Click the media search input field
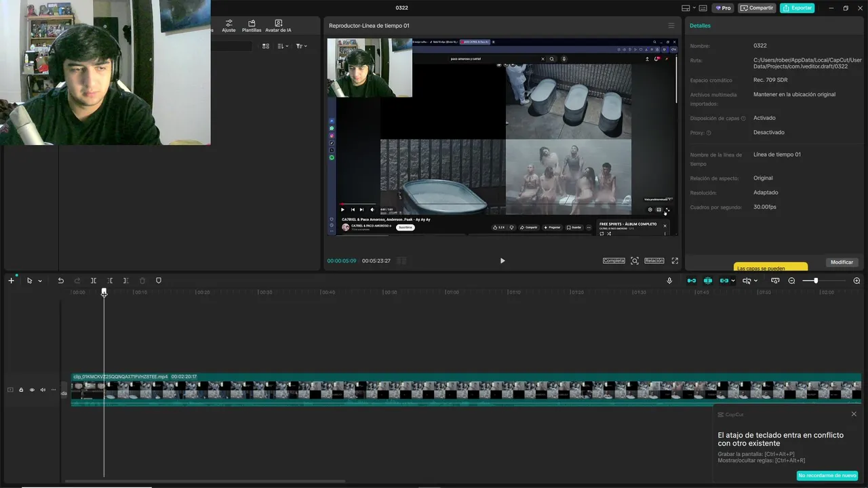The width and height of the screenshot is (868, 488). pos(231,46)
